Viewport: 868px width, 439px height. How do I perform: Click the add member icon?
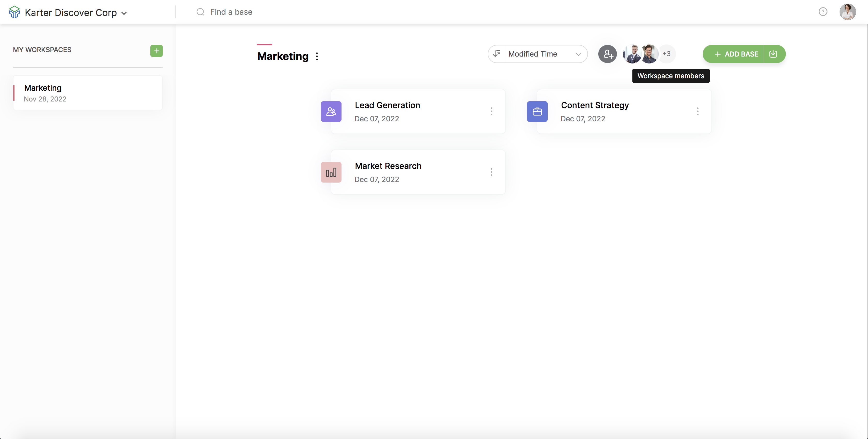click(x=607, y=54)
